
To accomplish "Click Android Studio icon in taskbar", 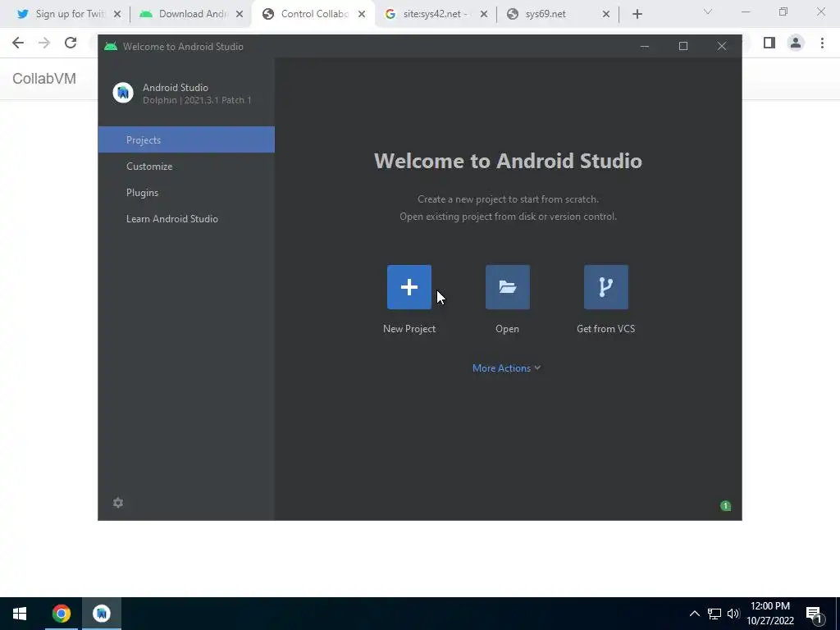I will click(101, 614).
